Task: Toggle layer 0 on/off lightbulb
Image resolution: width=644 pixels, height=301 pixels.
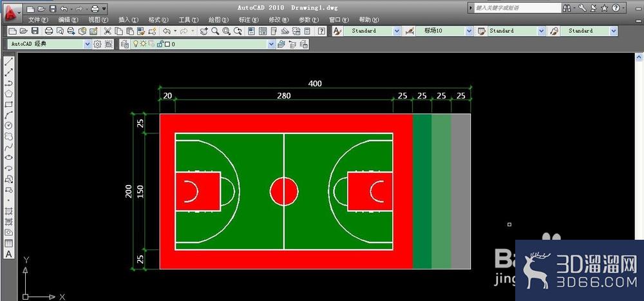Action: 136,44
